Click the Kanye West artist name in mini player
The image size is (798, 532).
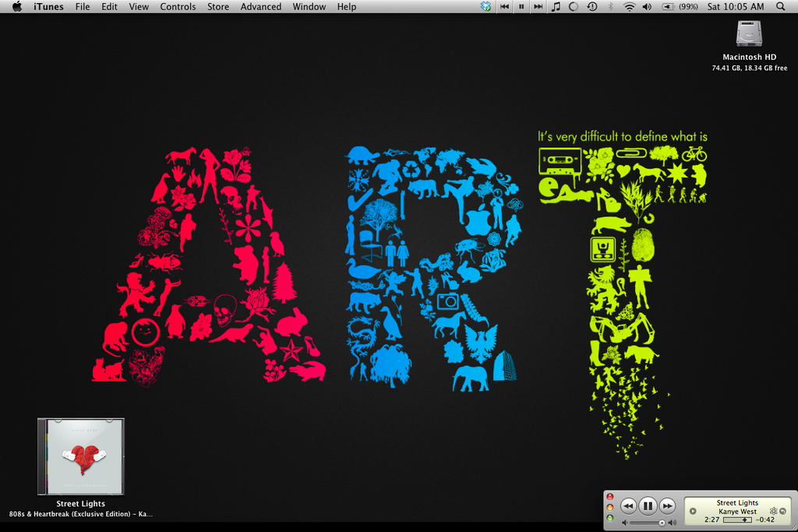pos(737,512)
